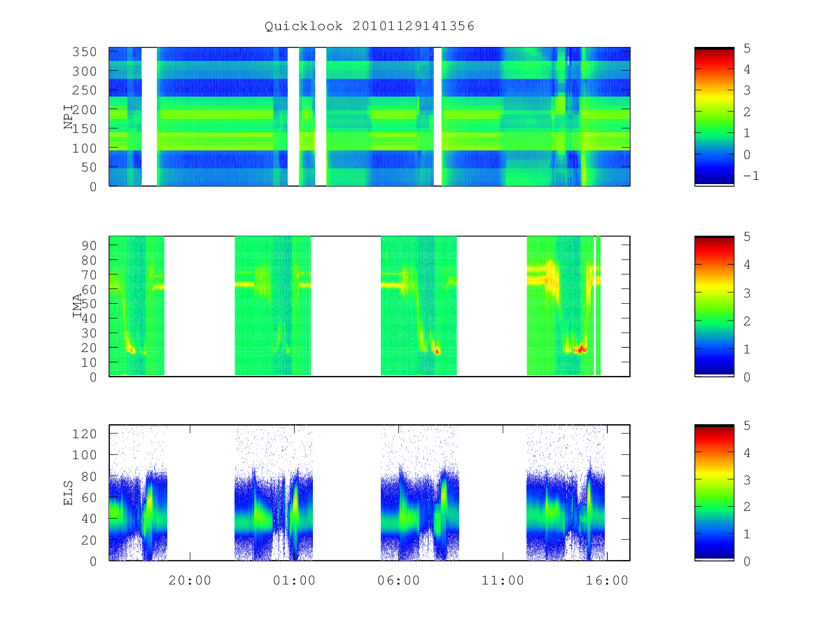Click the 11:00 time axis tick label
This screenshot has width=840, height=630.
tap(503, 580)
